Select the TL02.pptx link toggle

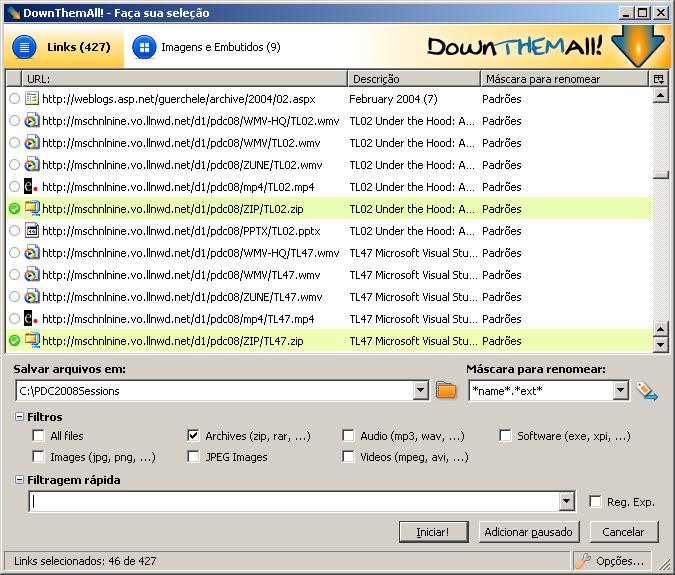click(x=14, y=231)
